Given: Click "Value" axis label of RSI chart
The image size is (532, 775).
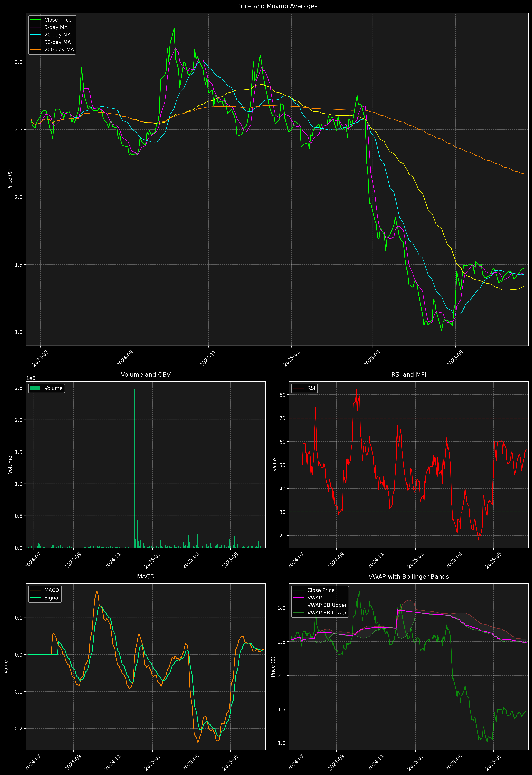Looking at the screenshot, I should (275, 464).
